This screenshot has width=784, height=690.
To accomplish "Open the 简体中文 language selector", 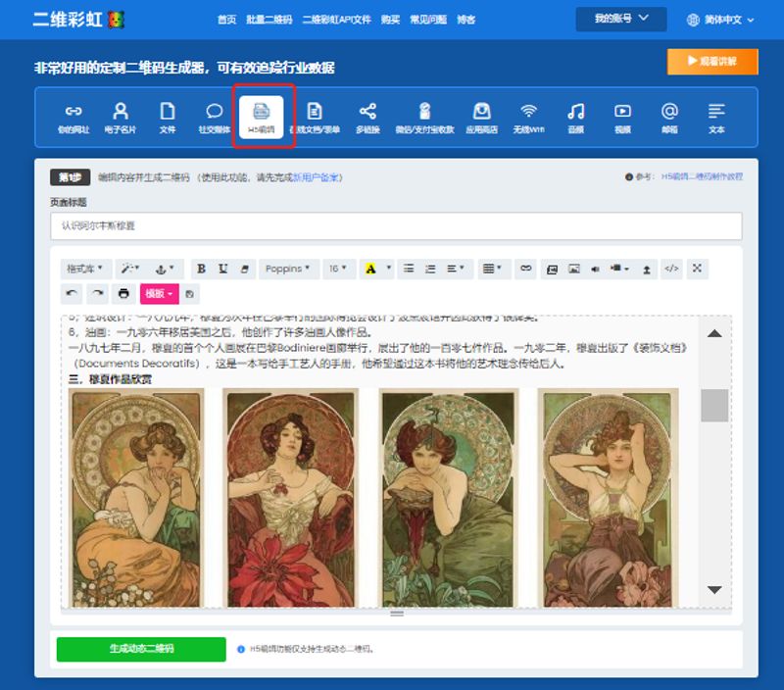I will coord(721,20).
